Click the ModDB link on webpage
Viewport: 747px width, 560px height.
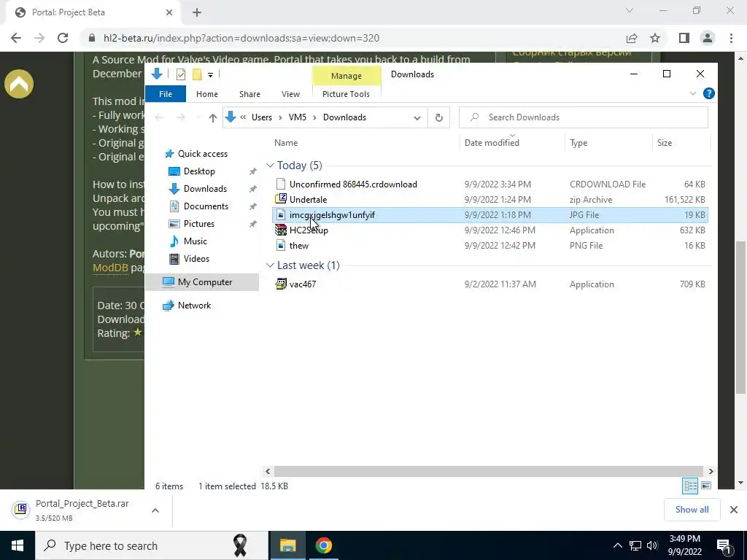tap(111, 268)
